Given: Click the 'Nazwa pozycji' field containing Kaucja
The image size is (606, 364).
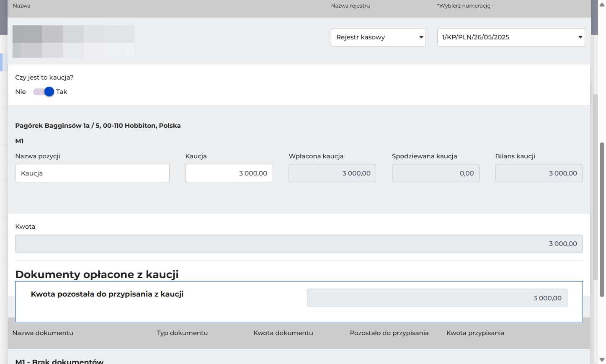Looking at the screenshot, I should [x=92, y=173].
